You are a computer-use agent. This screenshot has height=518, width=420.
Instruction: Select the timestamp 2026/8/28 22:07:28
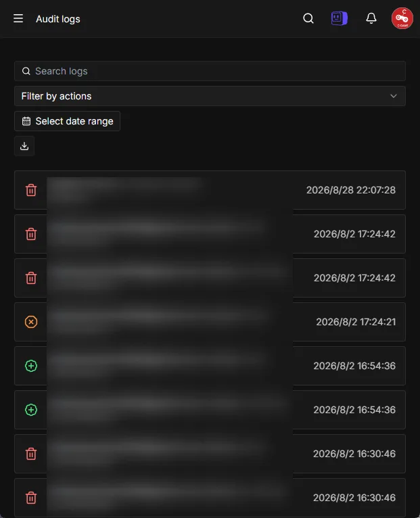tap(350, 190)
